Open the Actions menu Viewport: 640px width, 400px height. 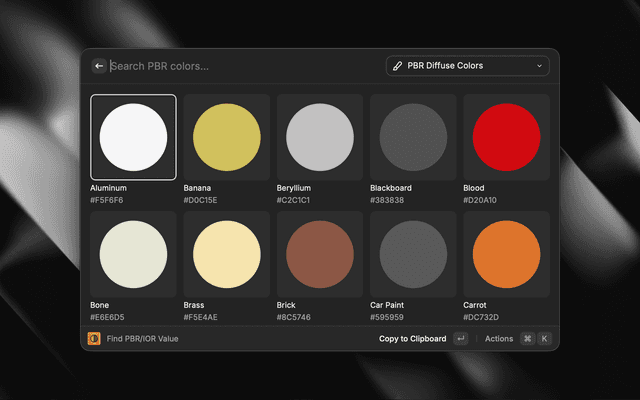(x=499, y=339)
